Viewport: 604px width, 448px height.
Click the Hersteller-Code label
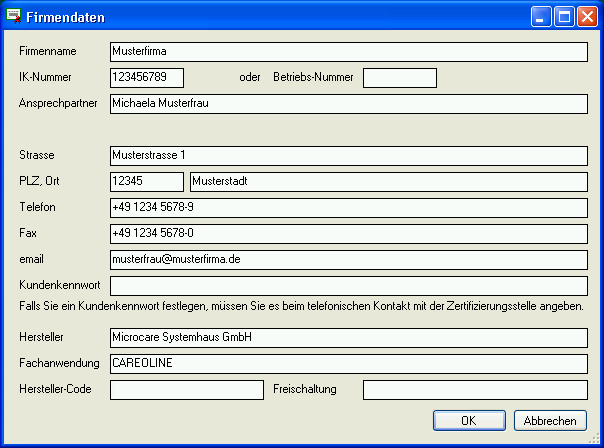[x=55, y=389]
